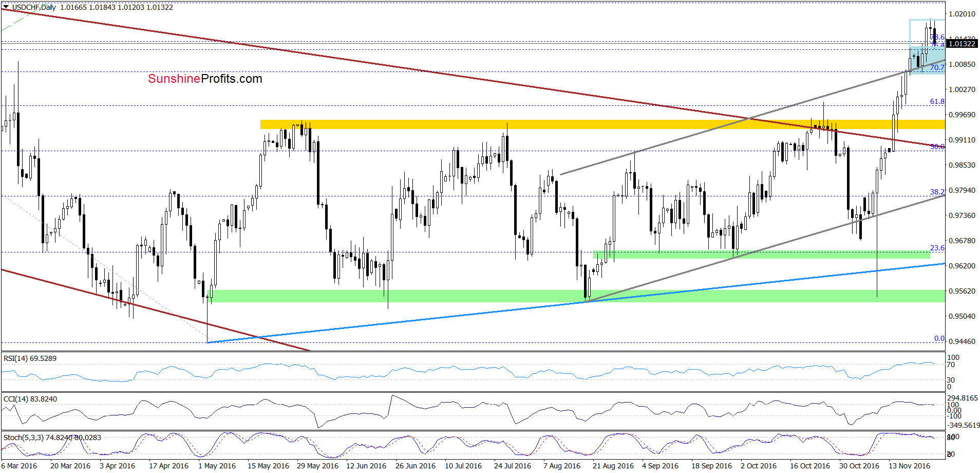Click the -349.5619 CCI scale value
This screenshot has height=473, width=980.
coord(964,425)
